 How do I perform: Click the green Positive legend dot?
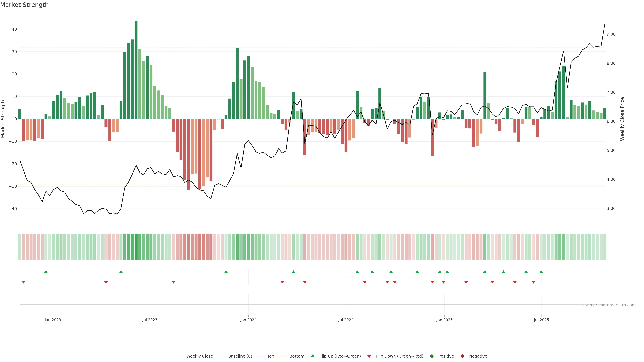click(432, 356)
